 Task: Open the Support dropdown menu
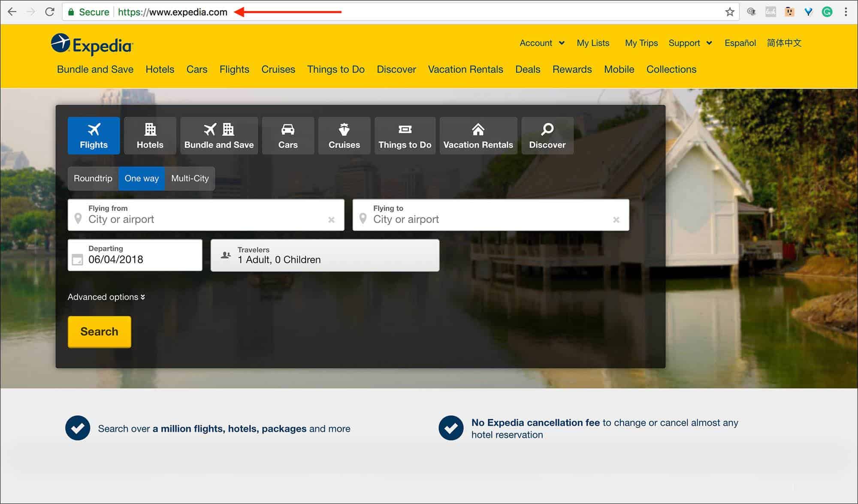coord(690,43)
